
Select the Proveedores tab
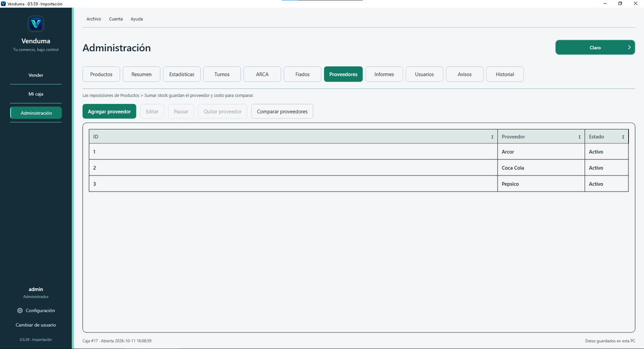pyautogui.click(x=343, y=74)
